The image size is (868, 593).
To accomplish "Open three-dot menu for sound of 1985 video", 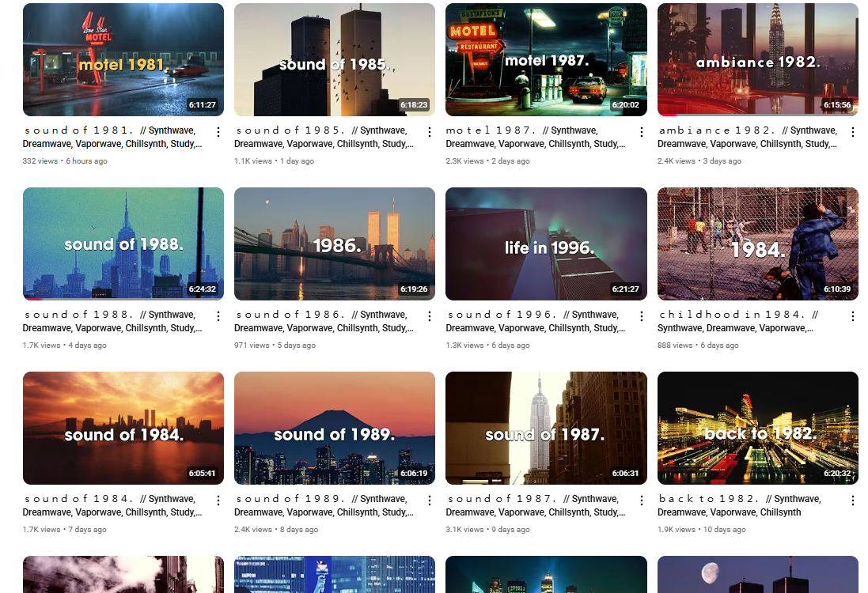I will (430, 132).
